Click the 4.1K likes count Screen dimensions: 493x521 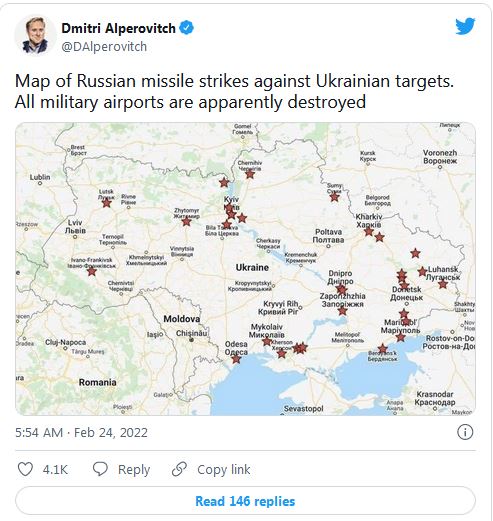point(55,470)
